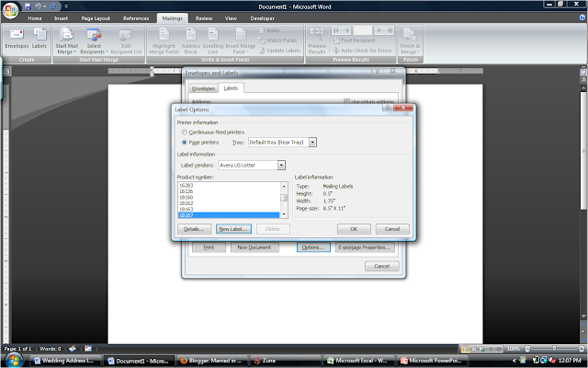Click the Office button orb

coord(10,10)
